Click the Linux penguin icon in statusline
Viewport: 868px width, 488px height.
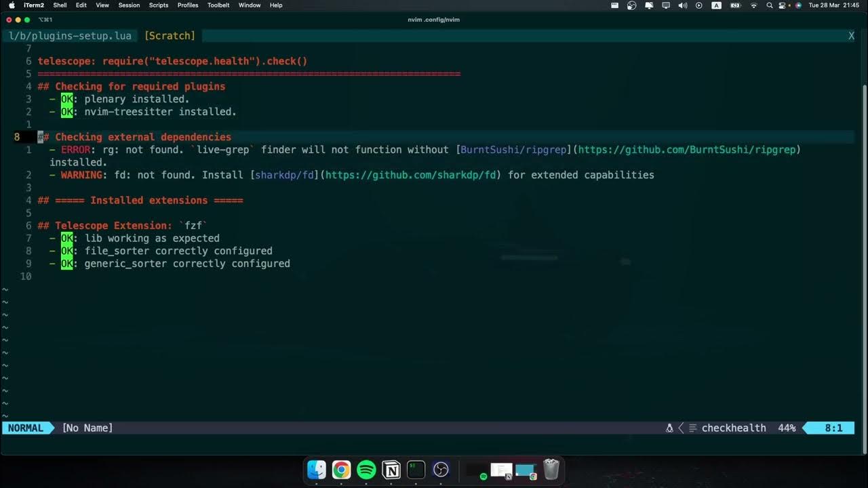point(669,428)
